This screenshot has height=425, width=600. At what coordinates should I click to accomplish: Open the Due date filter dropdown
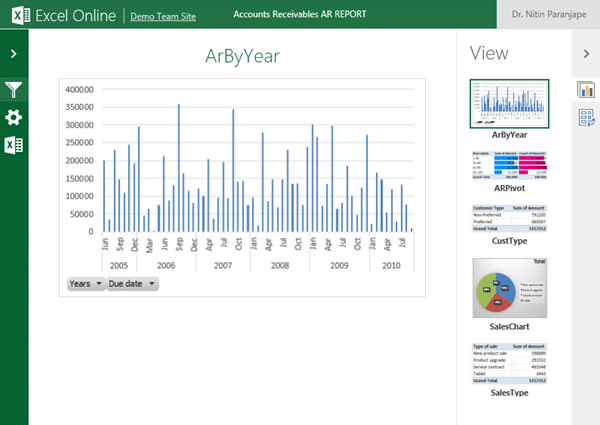(x=132, y=284)
